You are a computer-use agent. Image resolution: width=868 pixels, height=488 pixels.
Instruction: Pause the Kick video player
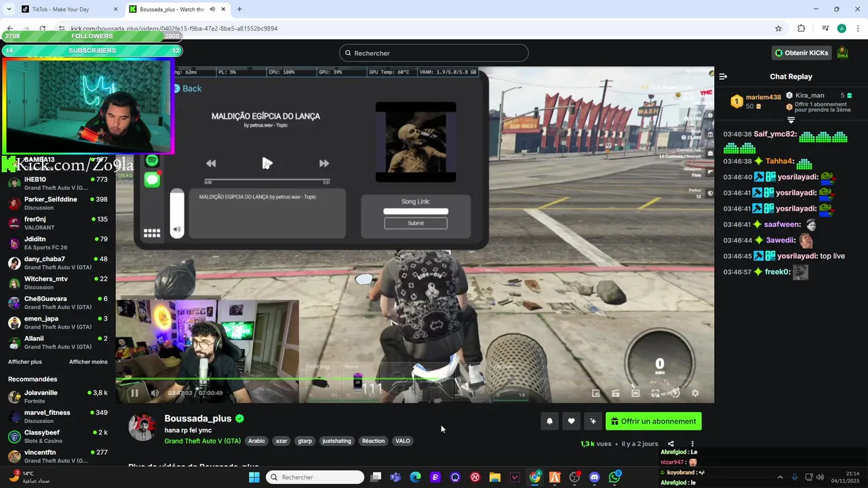coord(134,392)
